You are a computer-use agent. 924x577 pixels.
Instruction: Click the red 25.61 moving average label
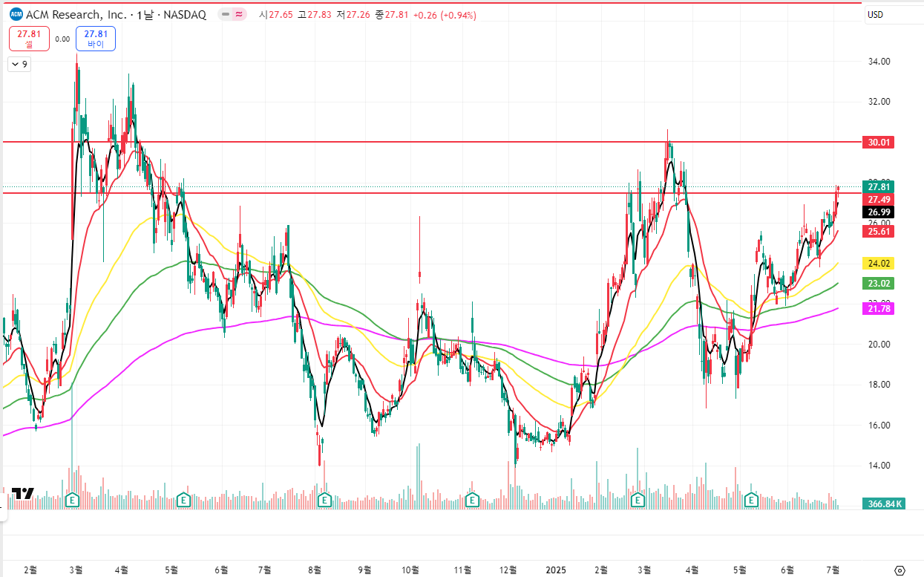tap(879, 231)
